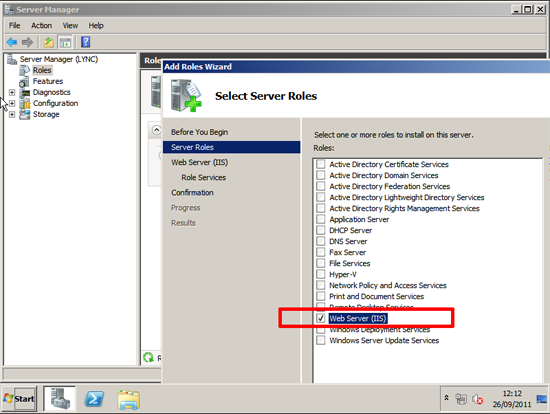Show hidden tray icons arrow

(x=447, y=398)
